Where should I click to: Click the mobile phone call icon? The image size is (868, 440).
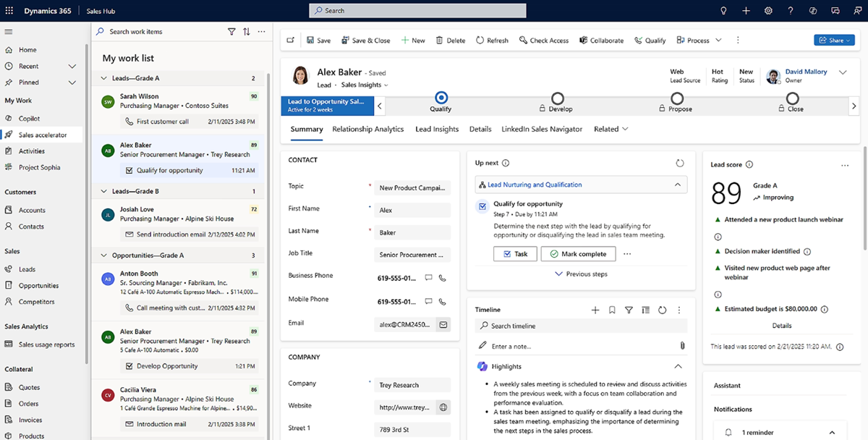[443, 301]
